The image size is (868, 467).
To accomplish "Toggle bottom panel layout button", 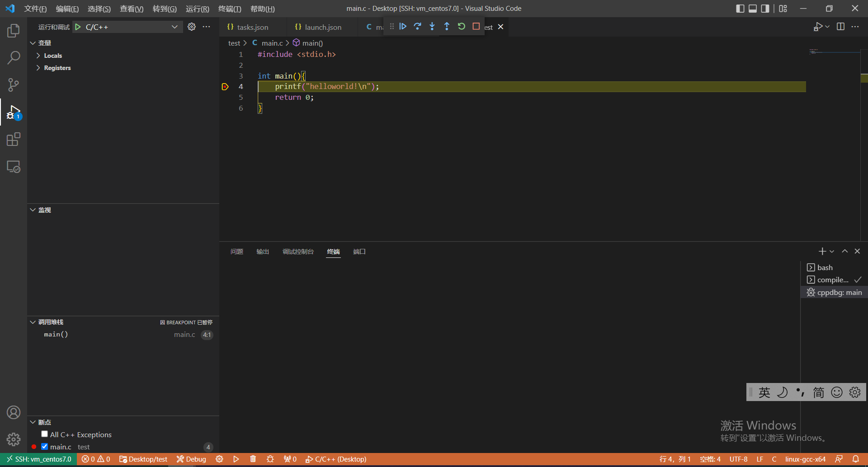I will click(753, 9).
